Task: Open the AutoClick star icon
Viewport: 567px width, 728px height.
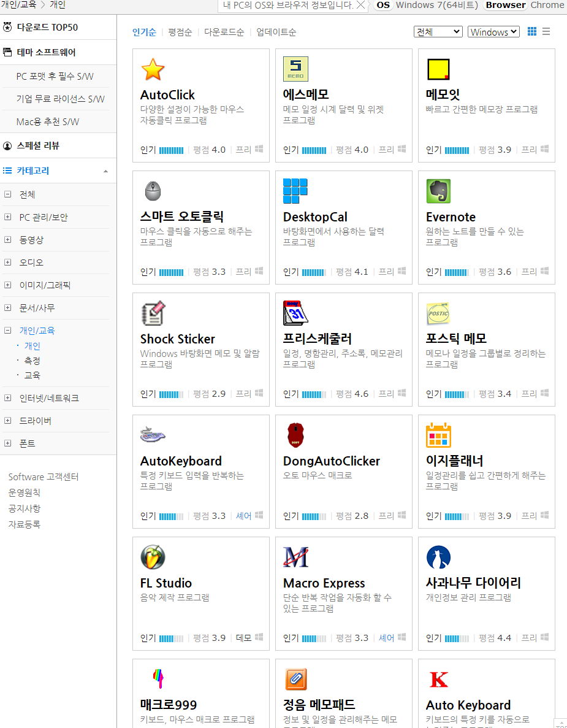Action: (153, 69)
